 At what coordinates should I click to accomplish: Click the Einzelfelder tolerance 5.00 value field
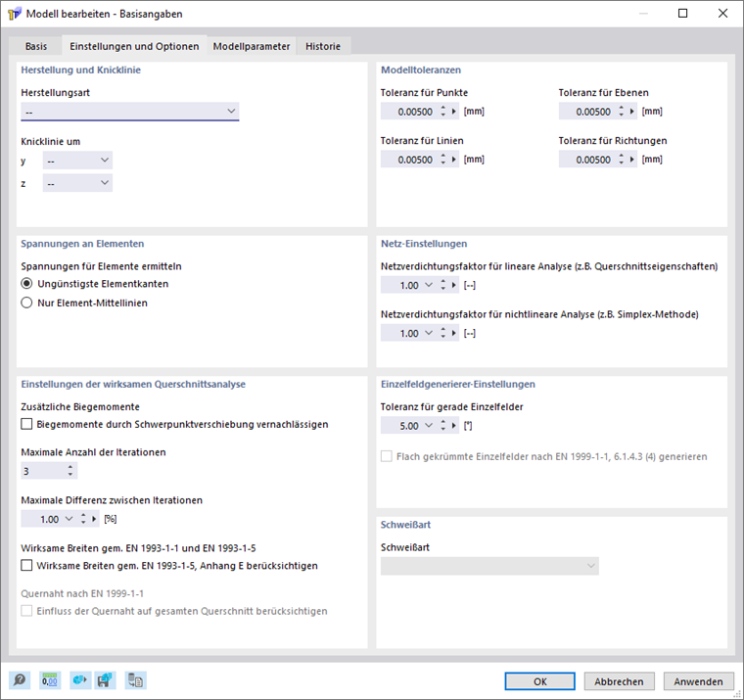401,426
